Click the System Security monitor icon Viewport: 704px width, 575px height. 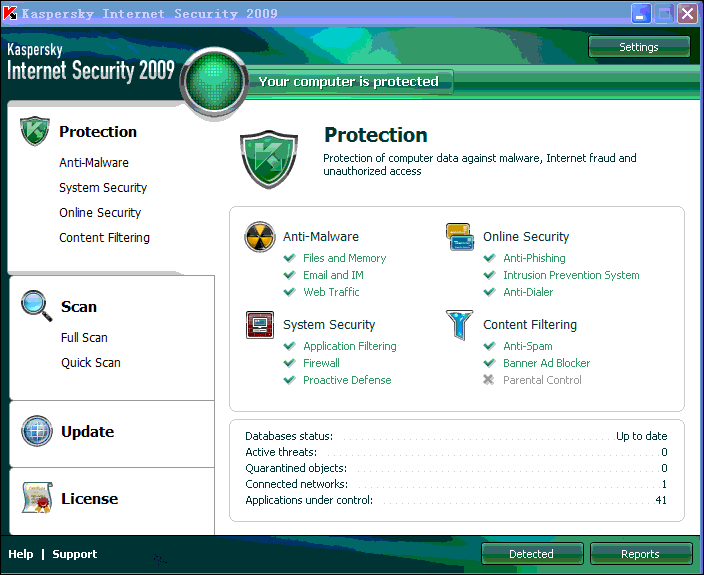[260, 325]
